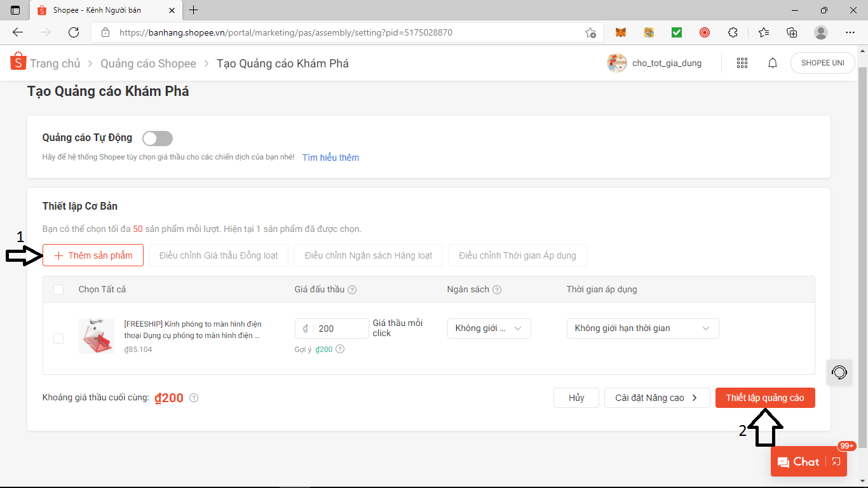Click the info icon next to suggested bid
Image resolution: width=868 pixels, height=488 pixels.
[x=340, y=349]
